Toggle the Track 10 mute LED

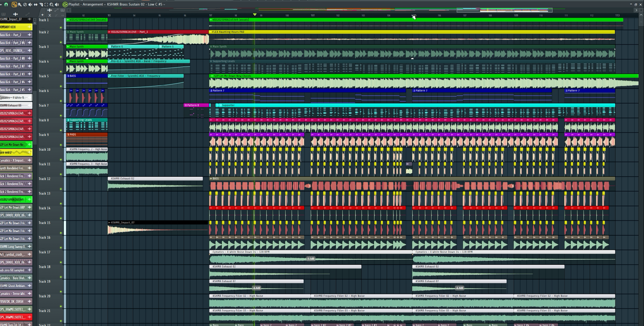61,159
